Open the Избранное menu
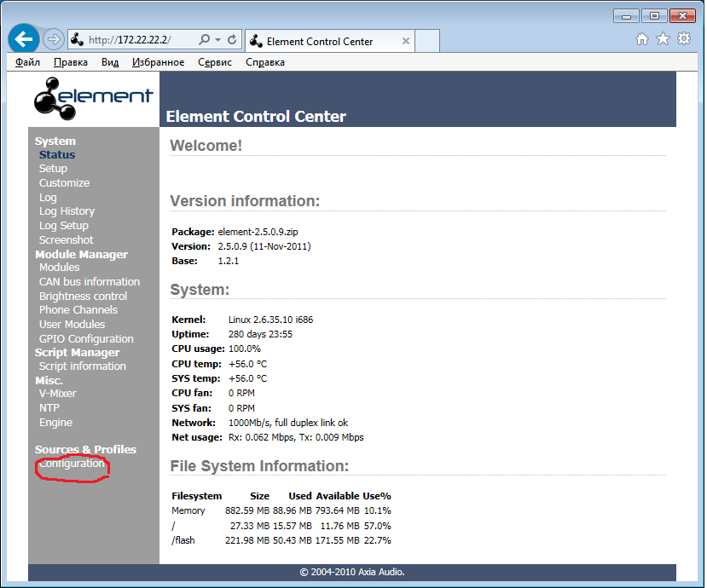This screenshot has height=588, width=707. click(158, 62)
